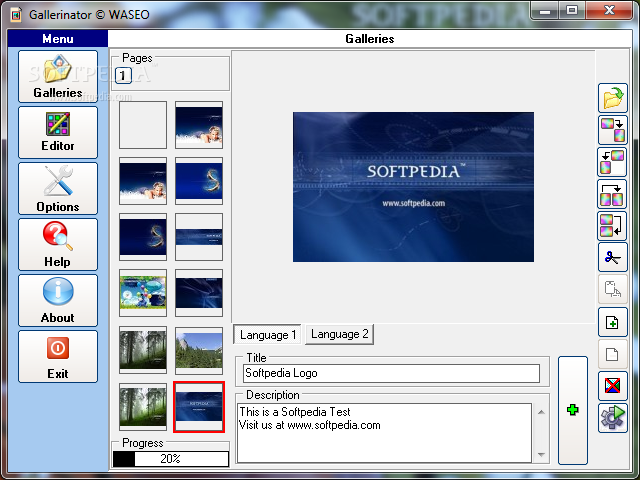The height and width of the screenshot is (480, 640).
Task: Switch to the Language 1 tab
Action: pyautogui.click(x=267, y=335)
